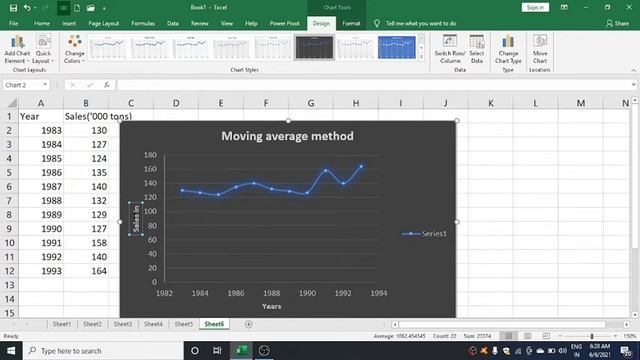The width and height of the screenshot is (640, 360).
Task: Collapse the ribbon with the chevron
Action: point(633,70)
